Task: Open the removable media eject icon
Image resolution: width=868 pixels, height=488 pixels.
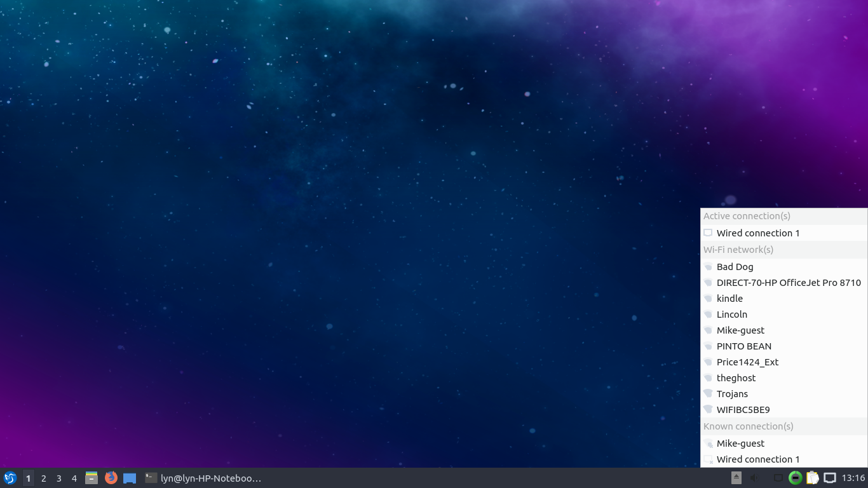Action: (736, 478)
